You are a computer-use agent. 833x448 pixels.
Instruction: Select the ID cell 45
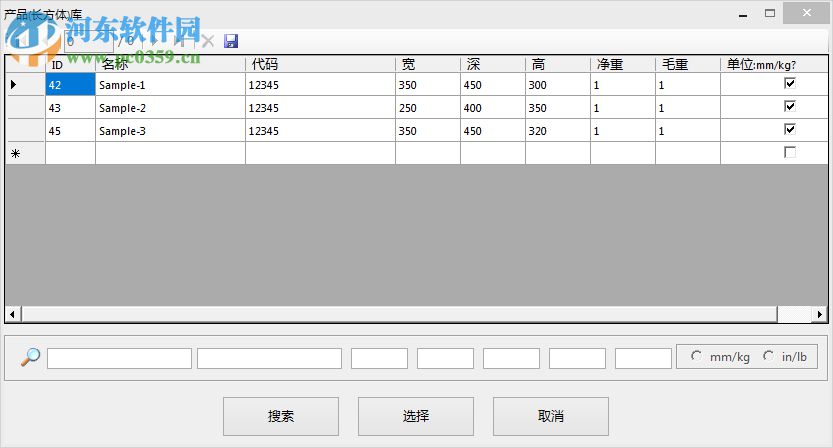70,131
